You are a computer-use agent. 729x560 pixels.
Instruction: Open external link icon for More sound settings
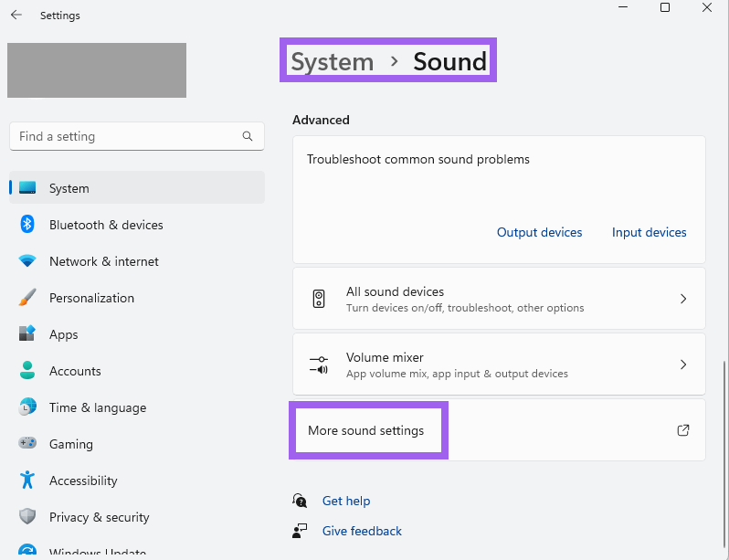coord(682,430)
